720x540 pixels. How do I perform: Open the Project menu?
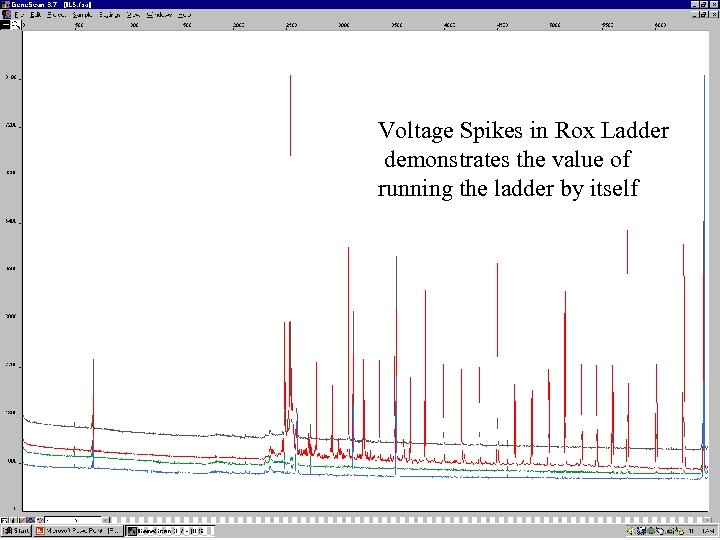click(56, 15)
